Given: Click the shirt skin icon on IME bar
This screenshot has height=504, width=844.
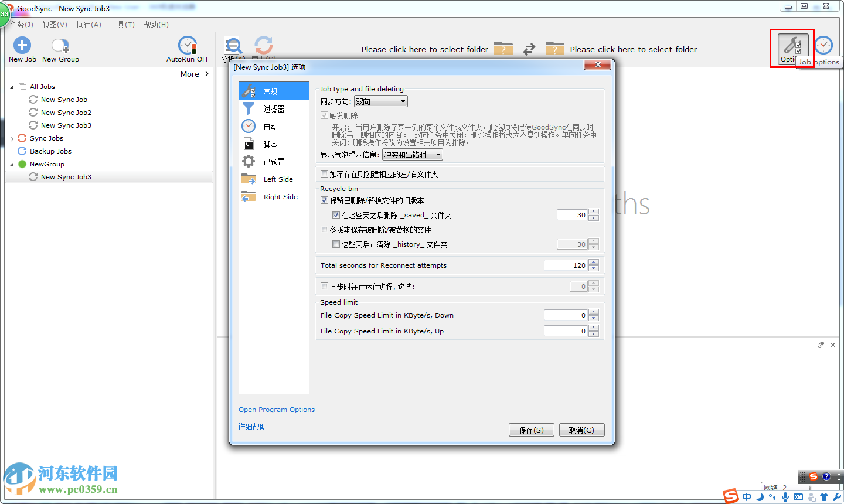Looking at the screenshot, I should [824, 497].
